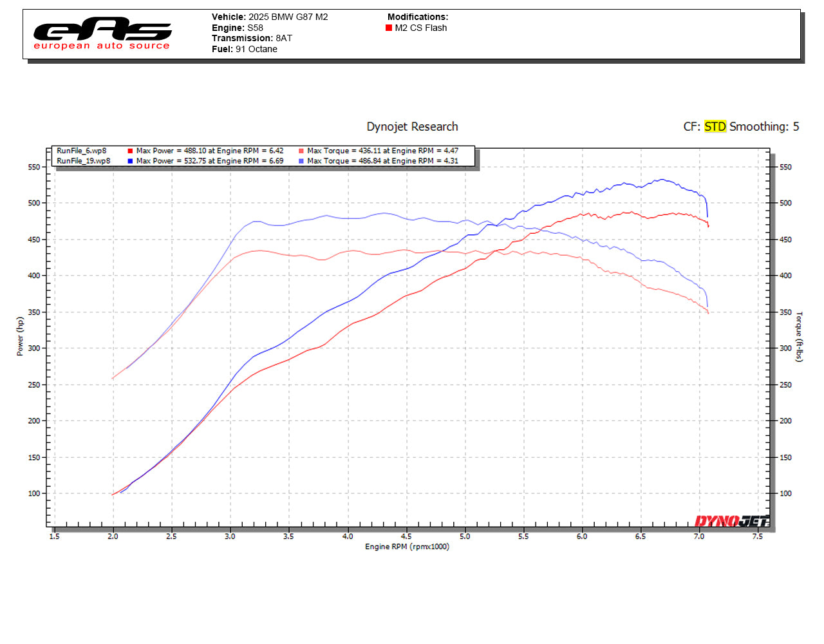Click the eAs european auto source logo
This screenshot has height=644, width=824.
click(102, 32)
